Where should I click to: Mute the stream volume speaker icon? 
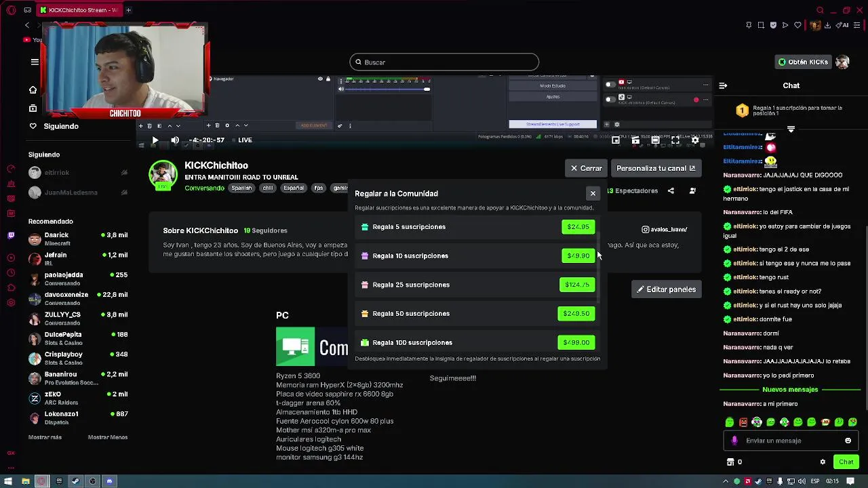(175, 140)
